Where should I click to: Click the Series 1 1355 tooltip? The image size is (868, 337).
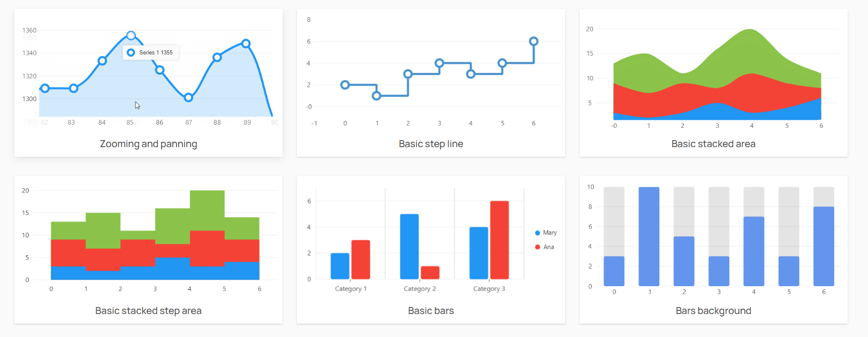tap(151, 52)
